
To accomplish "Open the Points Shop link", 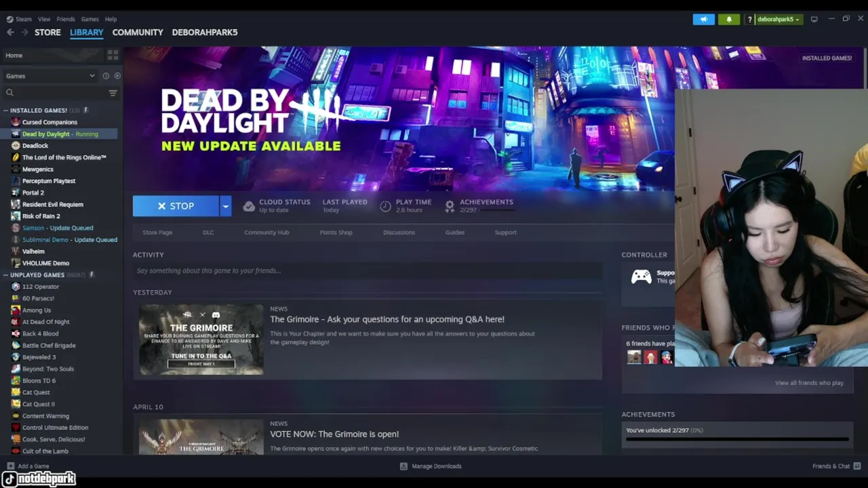I will 336,232.
